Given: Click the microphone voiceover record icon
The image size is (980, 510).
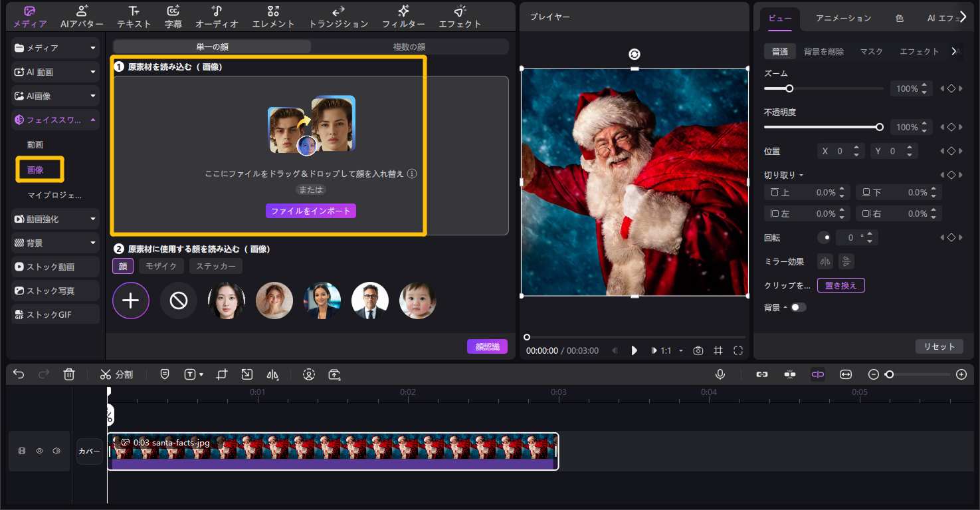Looking at the screenshot, I should click(x=720, y=374).
